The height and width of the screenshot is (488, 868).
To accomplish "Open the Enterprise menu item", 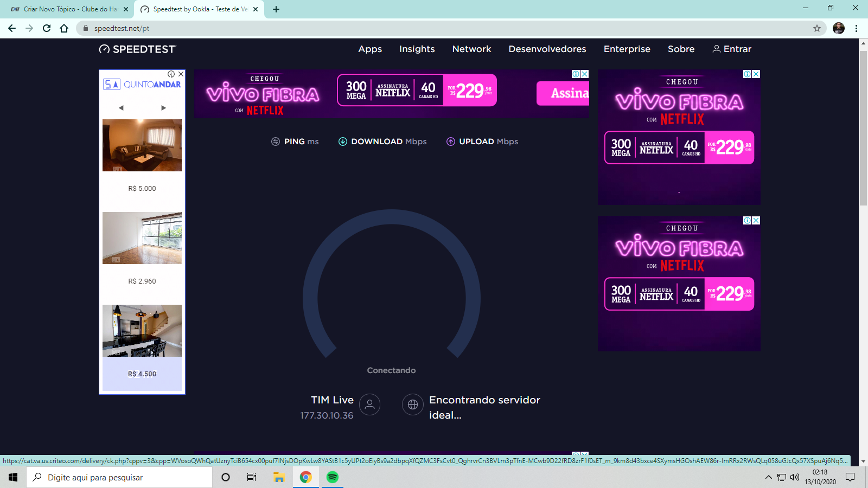I will coord(627,49).
